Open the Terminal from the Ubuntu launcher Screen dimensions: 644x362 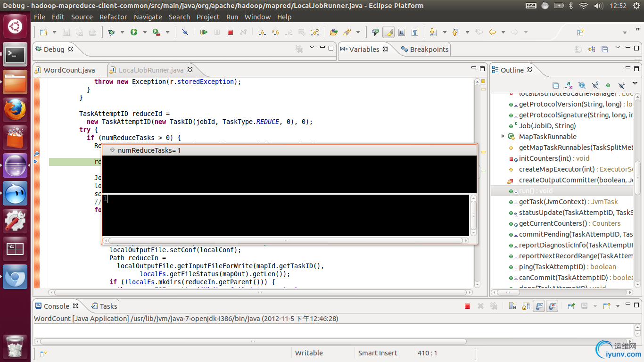pyautogui.click(x=15, y=55)
